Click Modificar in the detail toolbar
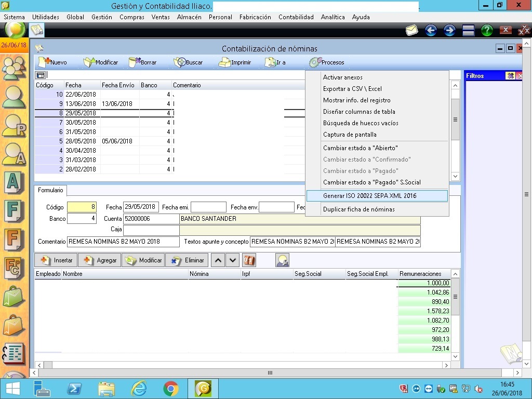Image resolution: width=532 pixels, height=399 pixels. 143,260
